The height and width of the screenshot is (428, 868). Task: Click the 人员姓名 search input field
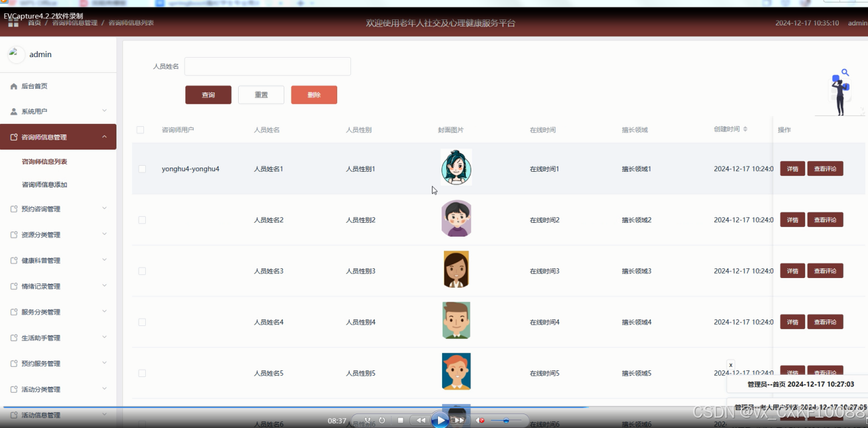(x=268, y=66)
